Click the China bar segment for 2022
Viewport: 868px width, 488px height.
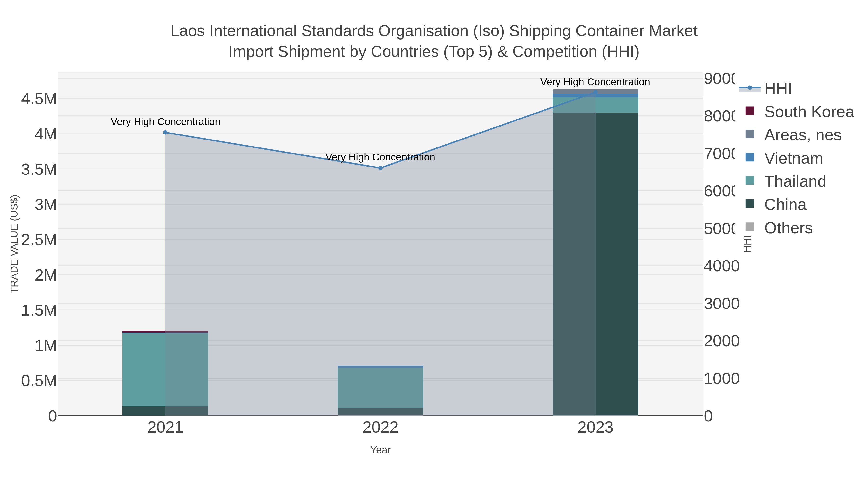(x=380, y=412)
